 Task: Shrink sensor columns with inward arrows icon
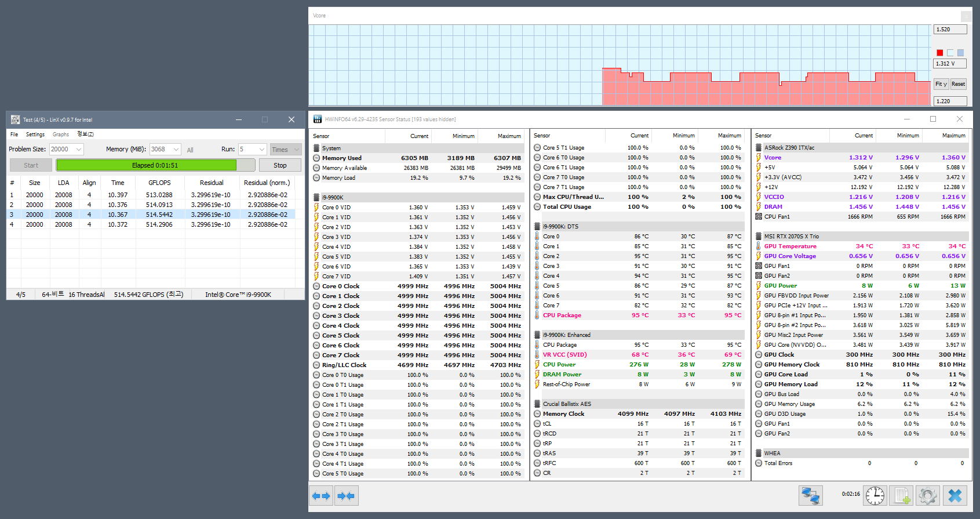[x=346, y=496]
